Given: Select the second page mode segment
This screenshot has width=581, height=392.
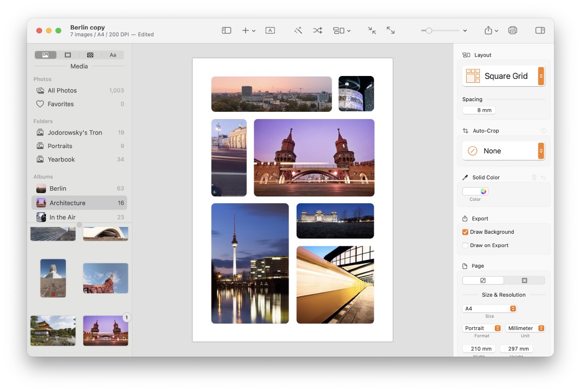Looking at the screenshot, I should pyautogui.click(x=524, y=280).
